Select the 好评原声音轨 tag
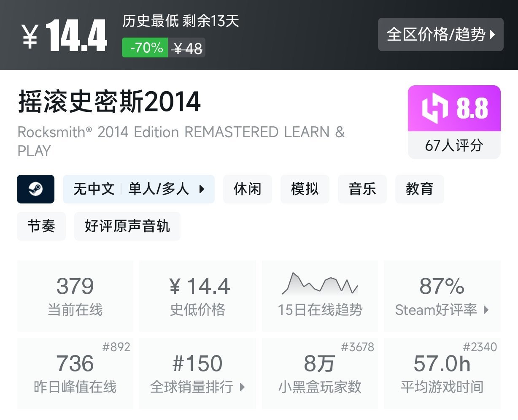The width and height of the screenshot is (518, 420). coord(127,226)
